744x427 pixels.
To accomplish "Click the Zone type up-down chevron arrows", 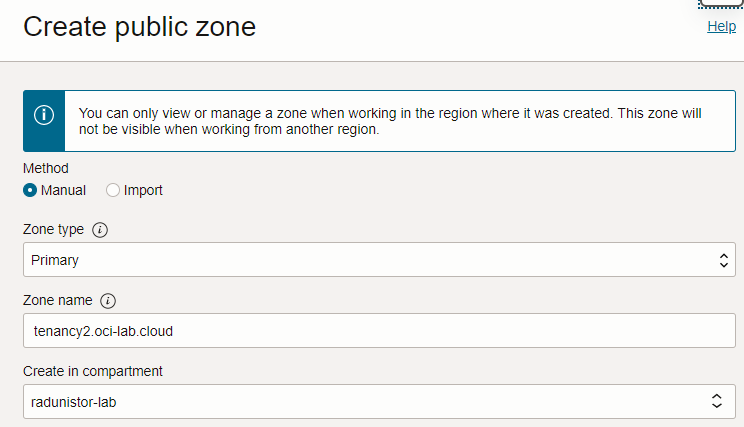I will (725, 260).
